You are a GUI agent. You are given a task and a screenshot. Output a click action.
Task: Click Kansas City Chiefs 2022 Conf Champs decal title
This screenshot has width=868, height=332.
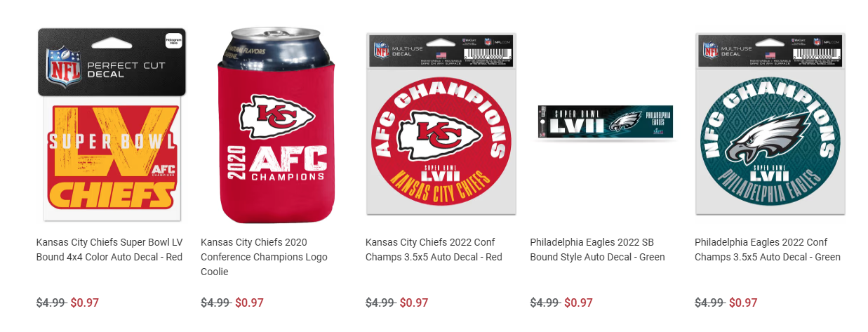pyautogui.click(x=434, y=250)
